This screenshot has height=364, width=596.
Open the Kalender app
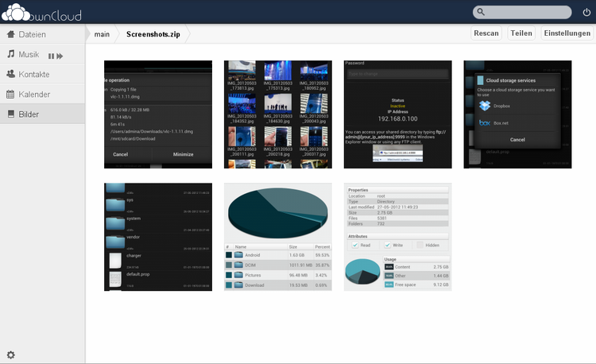34,95
